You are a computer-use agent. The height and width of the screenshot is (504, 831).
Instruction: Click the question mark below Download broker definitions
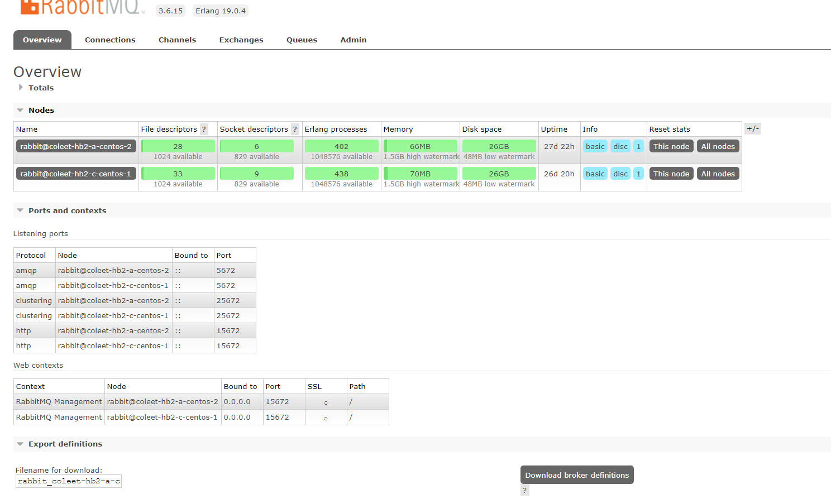click(524, 490)
